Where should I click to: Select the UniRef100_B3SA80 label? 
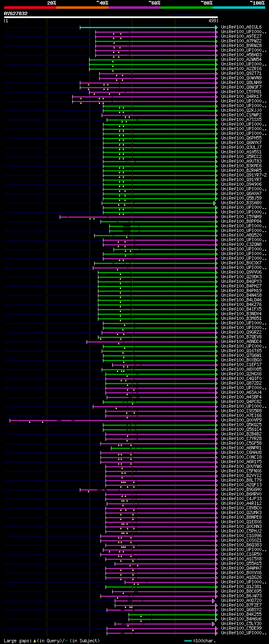[241, 203]
